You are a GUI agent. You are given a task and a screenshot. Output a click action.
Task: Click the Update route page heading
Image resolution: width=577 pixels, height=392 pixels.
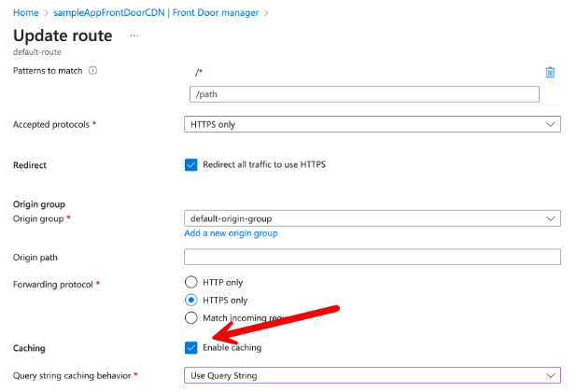pos(63,35)
